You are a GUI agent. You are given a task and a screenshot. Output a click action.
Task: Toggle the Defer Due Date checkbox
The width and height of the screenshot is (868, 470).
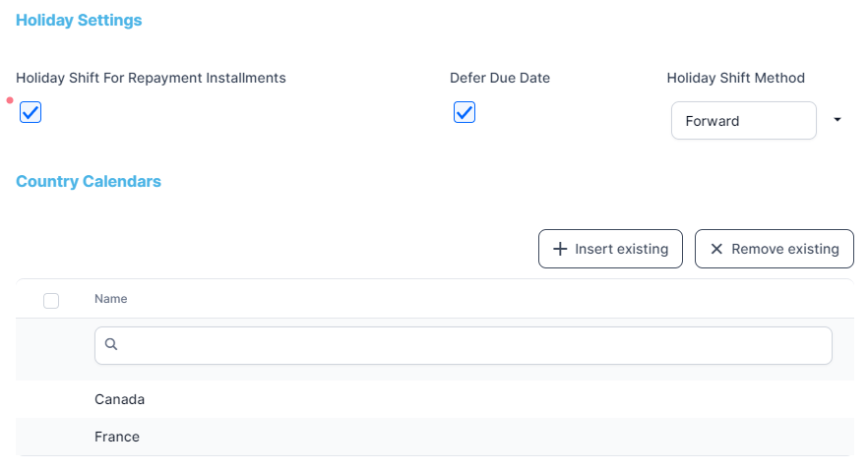pos(465,113)
